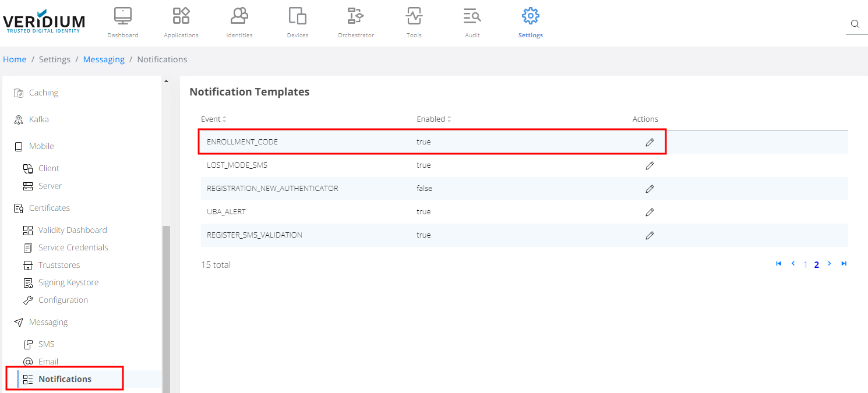Open the Orchestrator section

(356, 23)
